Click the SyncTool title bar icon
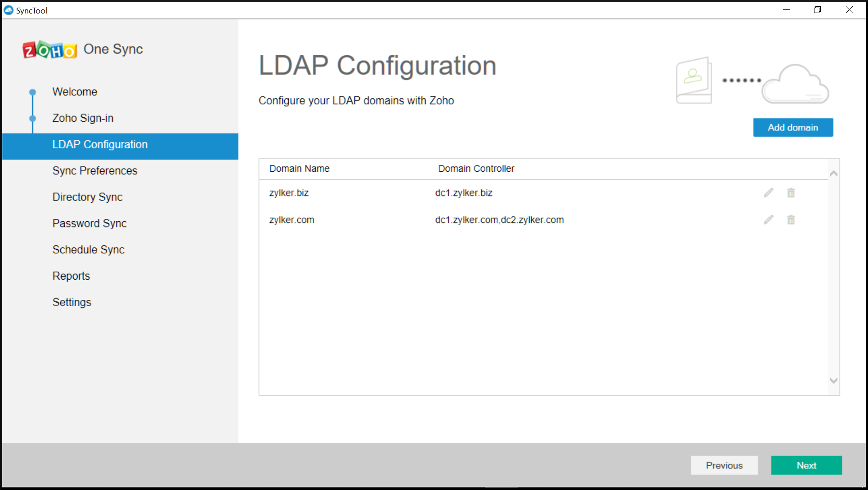This screenshot has width=868, height=490. pyautogui.click(x=9, y=10)
